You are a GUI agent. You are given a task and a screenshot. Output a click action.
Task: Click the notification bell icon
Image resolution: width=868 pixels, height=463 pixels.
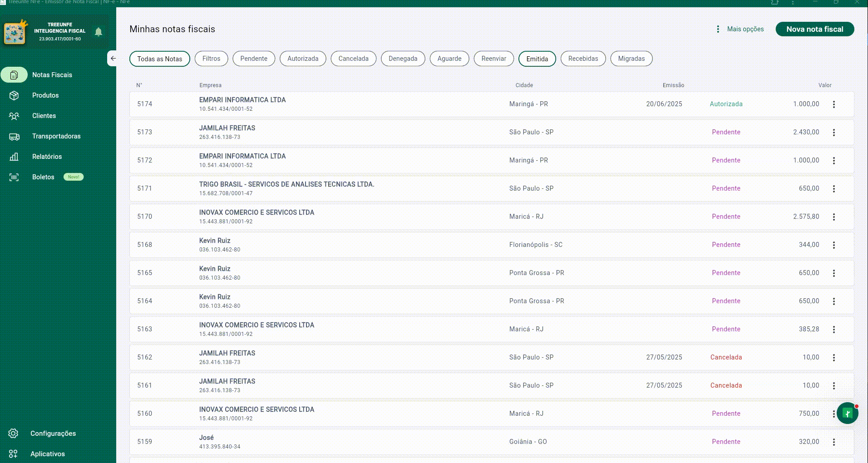click(99, 32)
